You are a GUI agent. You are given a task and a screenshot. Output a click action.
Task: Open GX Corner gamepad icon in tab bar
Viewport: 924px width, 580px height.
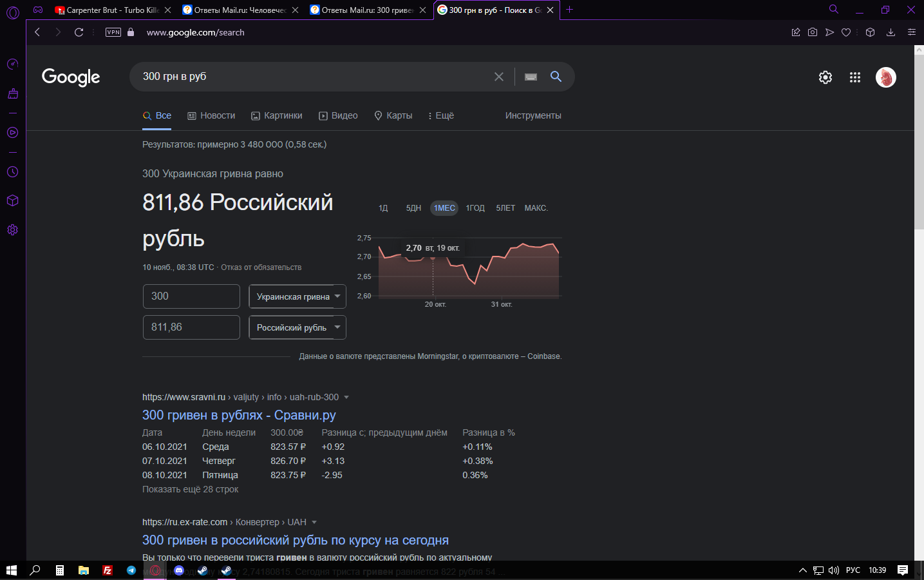[39, 10]
